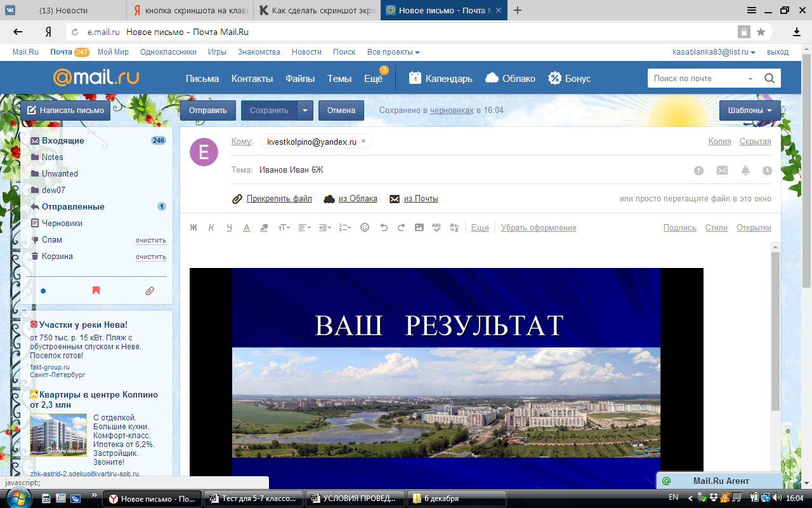The height and width of the screenshot is (508, 812).
Task: Click the translit/translate toolbar icon
Action: click(x=454, y=227)
